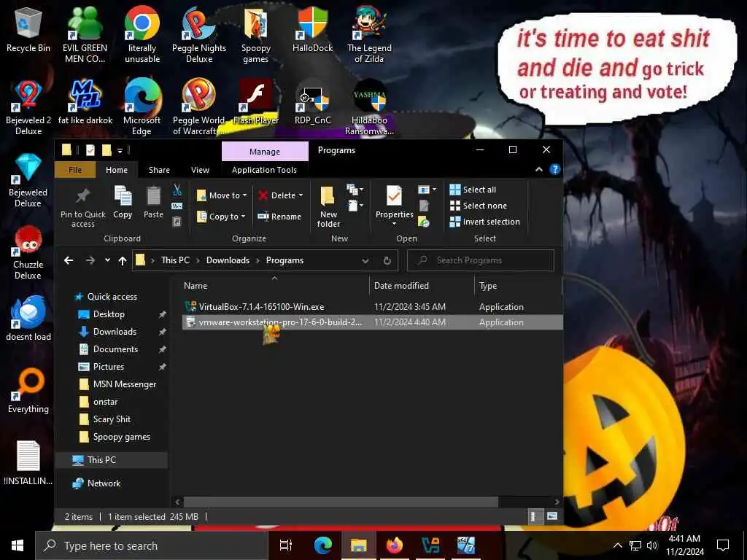Refresh the Programs folder view
Screen dimensions: 747x560
click(x=387, y=260)
